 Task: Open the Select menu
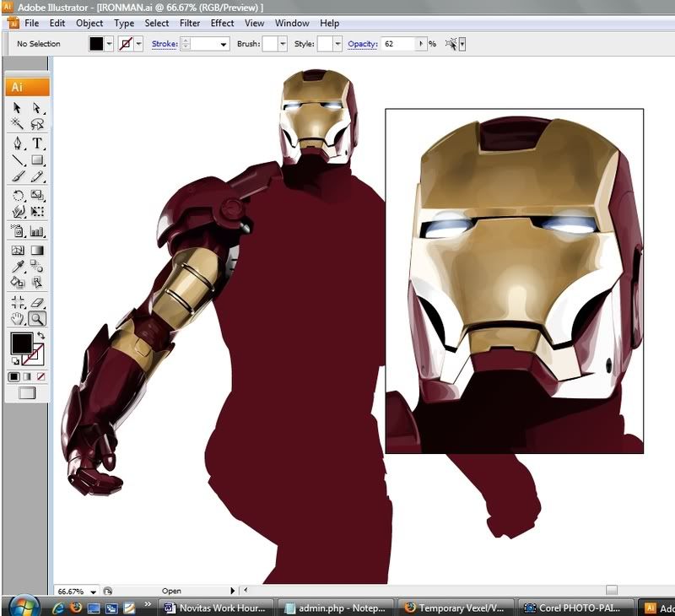(x=157, y=24)
